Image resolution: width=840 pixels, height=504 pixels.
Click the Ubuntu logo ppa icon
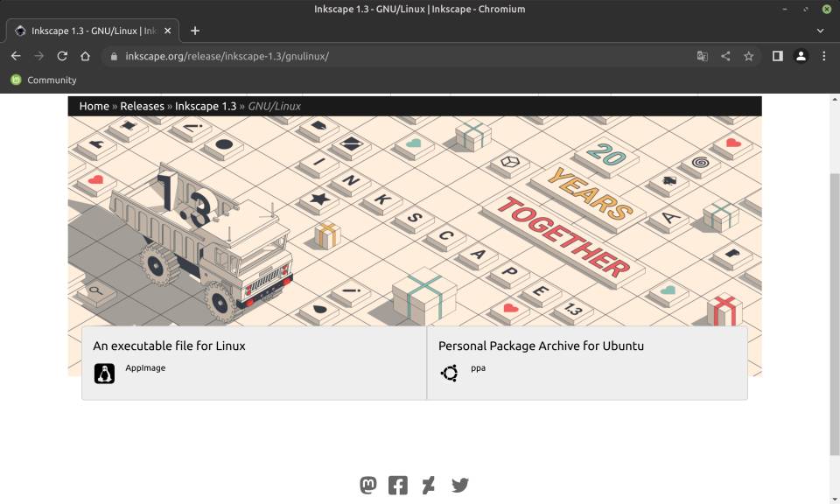(x=450, y=373)
